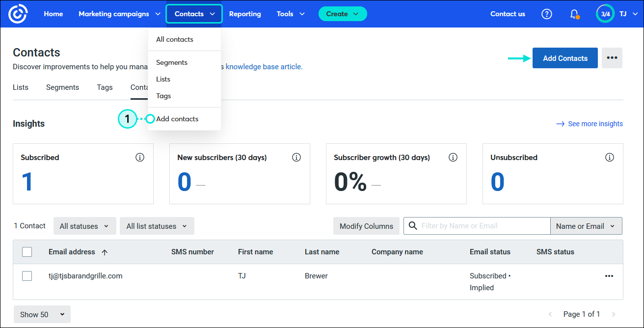Click Modify Columns button
This screenshot has height=328, width=644.
pos(366,226)
